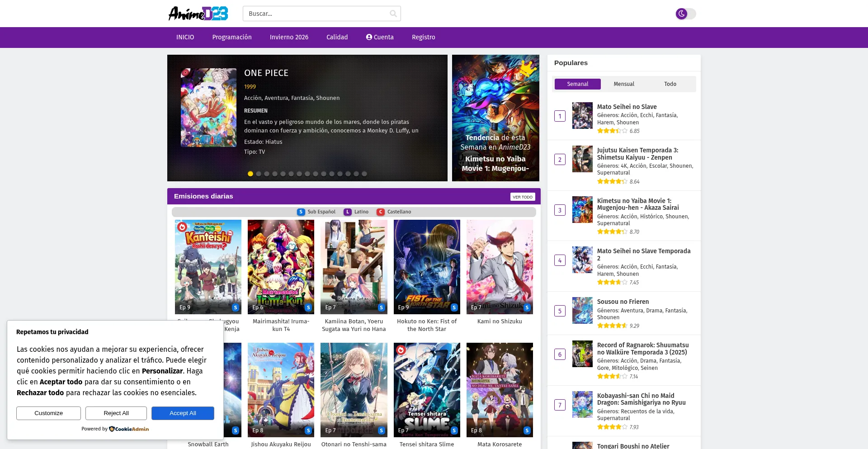This screenshot has width=868, height=449.
Task: Click star rating 8.64 for Jujutsu Kaisen
Action: [x=612, y=181]
